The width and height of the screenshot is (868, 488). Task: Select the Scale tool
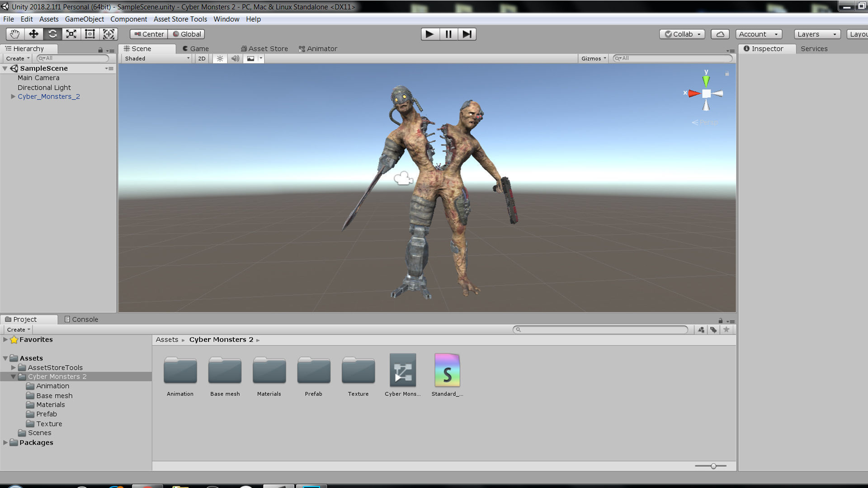71,34
